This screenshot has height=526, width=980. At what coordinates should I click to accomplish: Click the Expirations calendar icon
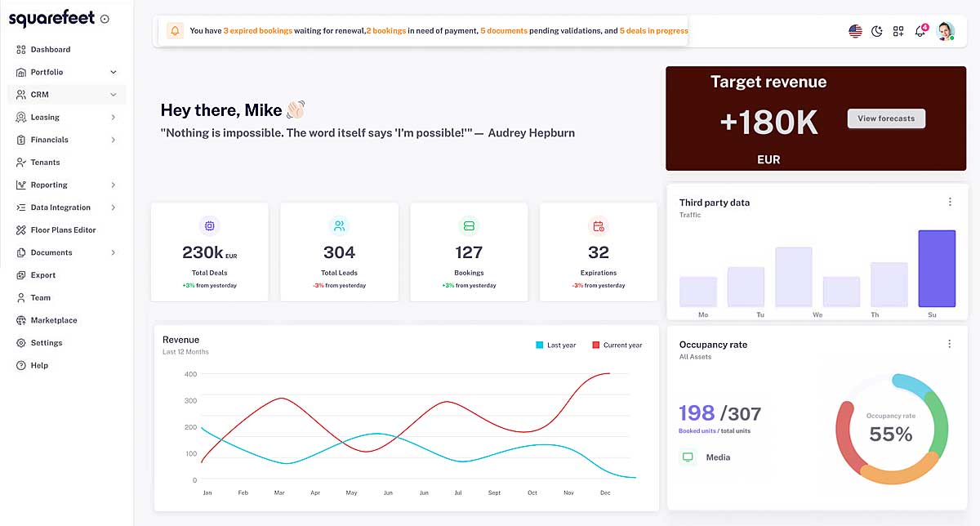point(599,225)
